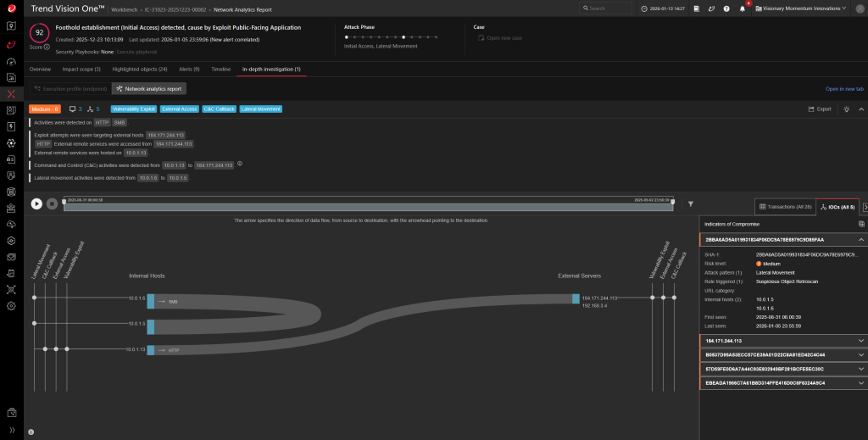The width and height of the screenshot is (868, 440).
Task: Expand the EBEADA1966C7A61B8D IOC entry
Action: click(861, 383)
